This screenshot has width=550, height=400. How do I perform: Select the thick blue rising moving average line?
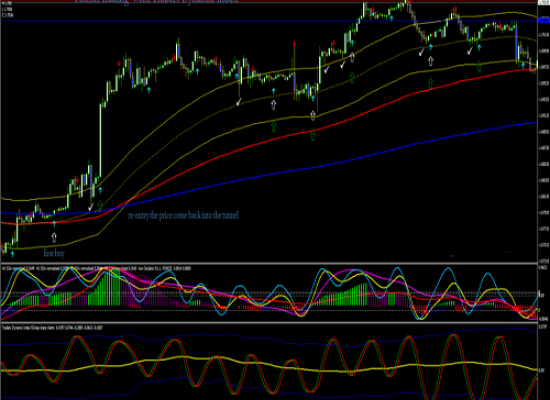point(351,161)
